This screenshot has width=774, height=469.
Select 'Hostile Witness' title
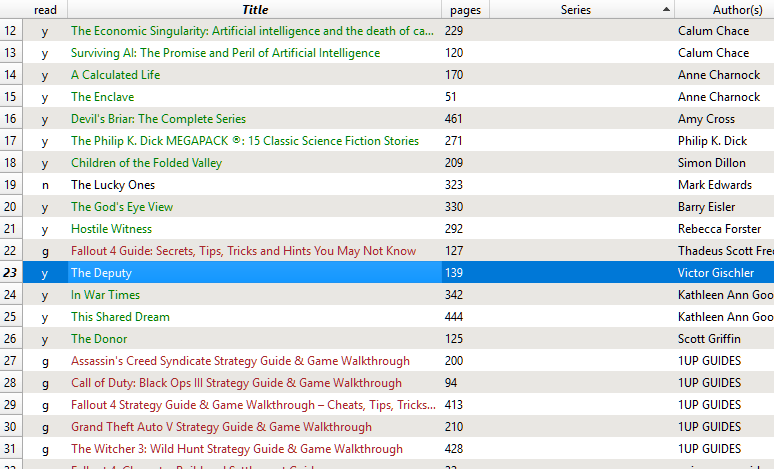pos(111,229)
